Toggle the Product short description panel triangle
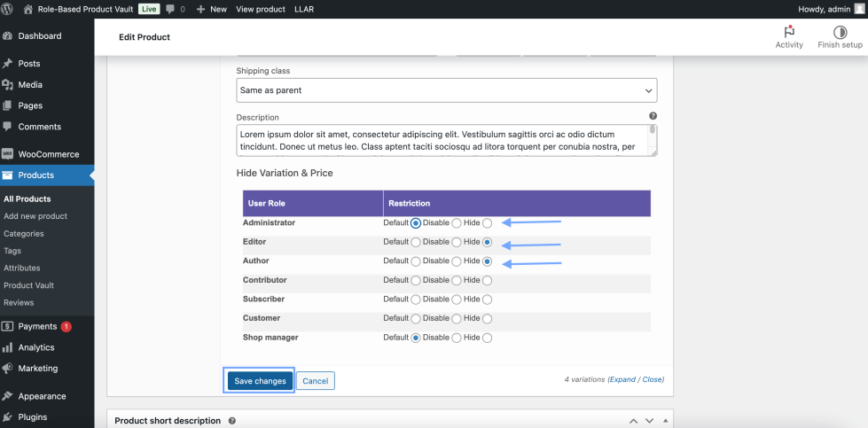Viewport: 868px width, 428px height. [x=665, y=421]
